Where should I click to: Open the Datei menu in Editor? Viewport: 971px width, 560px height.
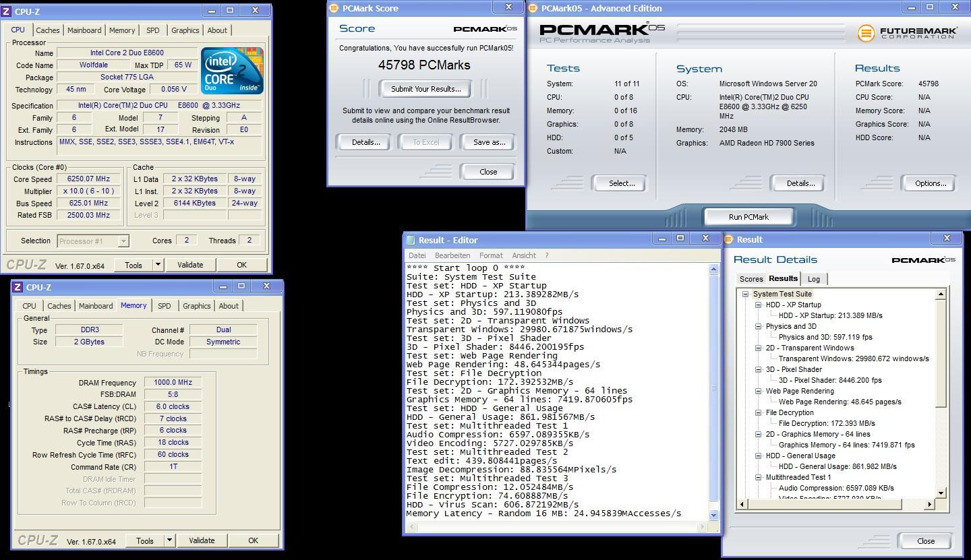click(x=417, y=255)
